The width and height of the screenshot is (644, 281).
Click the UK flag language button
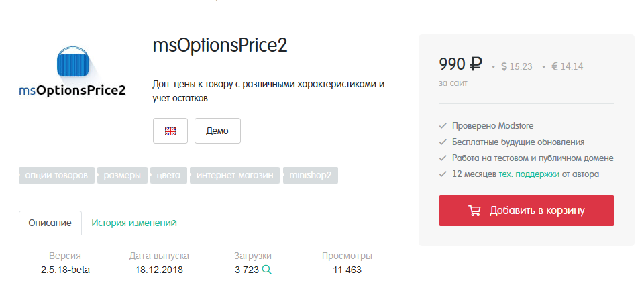[x=170, y=131]
